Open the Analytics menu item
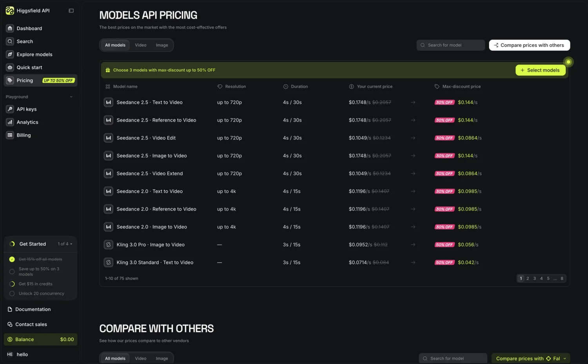Screen dimensions: 588x364 tap(40, 122)
